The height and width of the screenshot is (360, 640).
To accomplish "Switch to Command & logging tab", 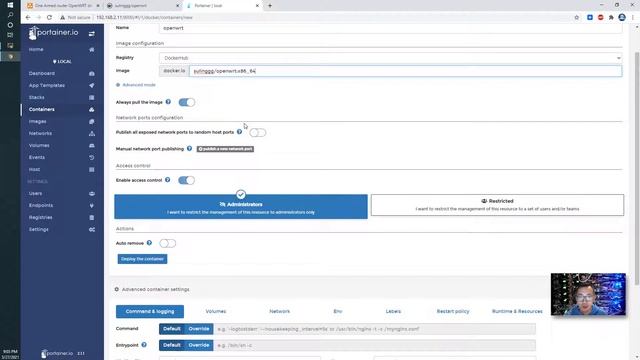I will point(150,311).
